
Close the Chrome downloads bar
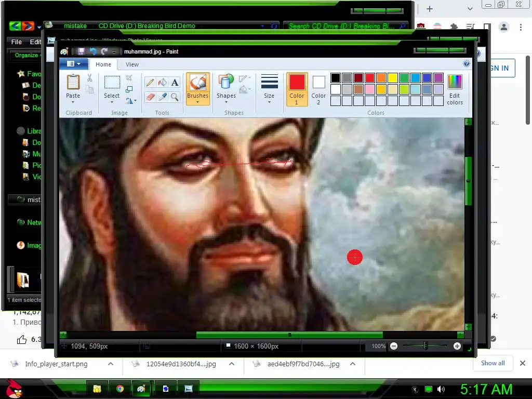[x=523, y=363]
